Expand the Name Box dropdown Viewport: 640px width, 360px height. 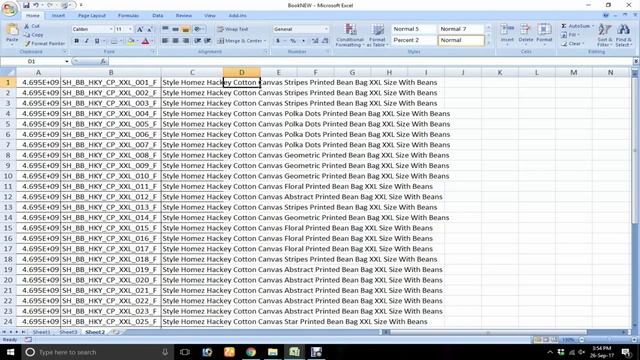click(67, 61)
